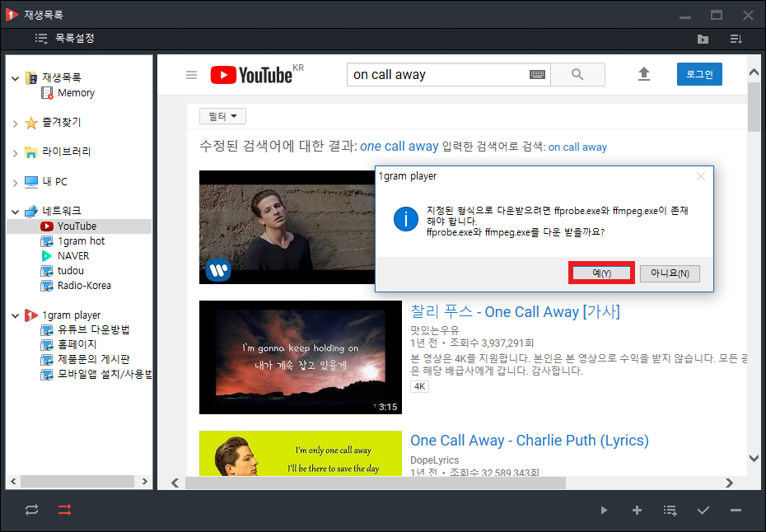Screen dimensions: 766x532
Task: Click the sort list icon in top toolbar
Action: click(x=736, y=39)
